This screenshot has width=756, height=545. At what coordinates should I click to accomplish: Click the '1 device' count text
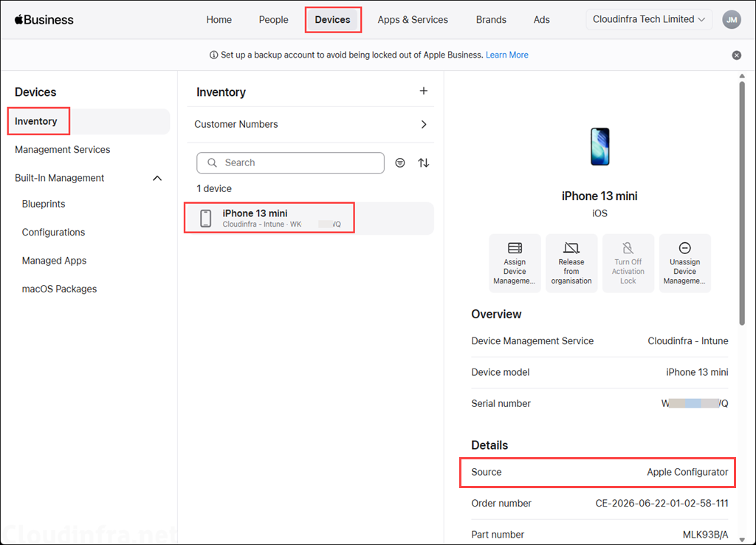(x=214, y=188)
